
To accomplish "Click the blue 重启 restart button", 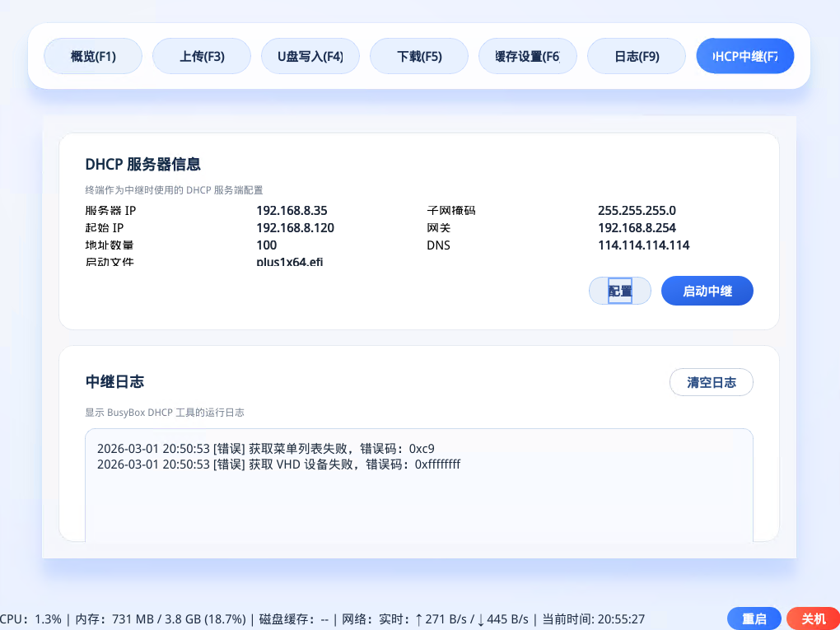I will tap(754, 619).
